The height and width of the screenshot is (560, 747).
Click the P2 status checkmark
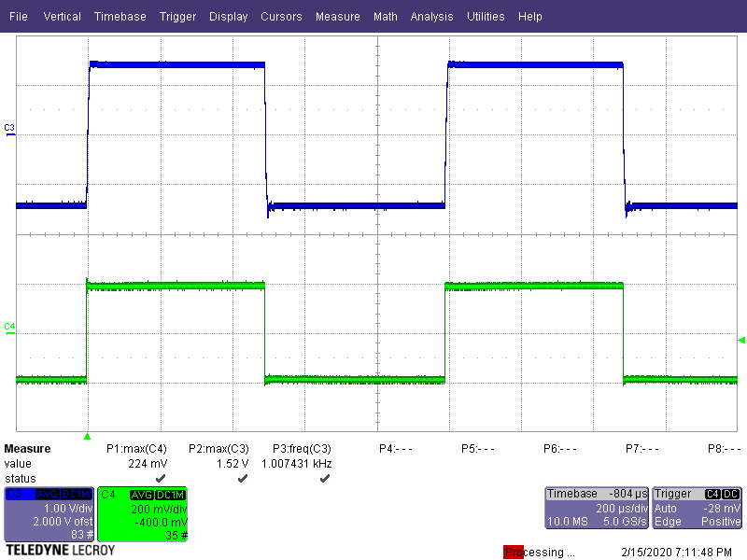pos(243,478)
